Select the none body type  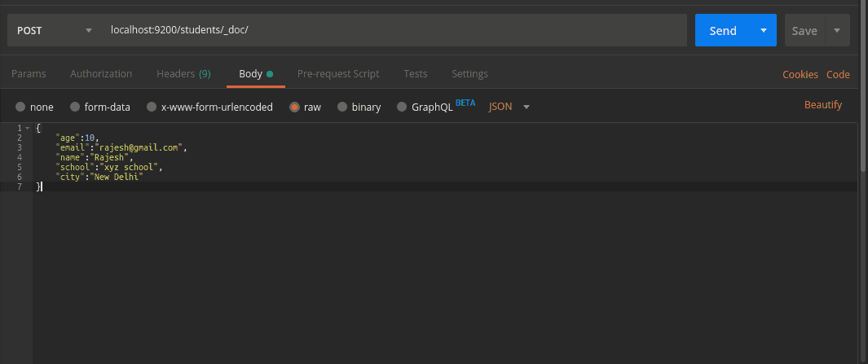(x=20, y=107)
